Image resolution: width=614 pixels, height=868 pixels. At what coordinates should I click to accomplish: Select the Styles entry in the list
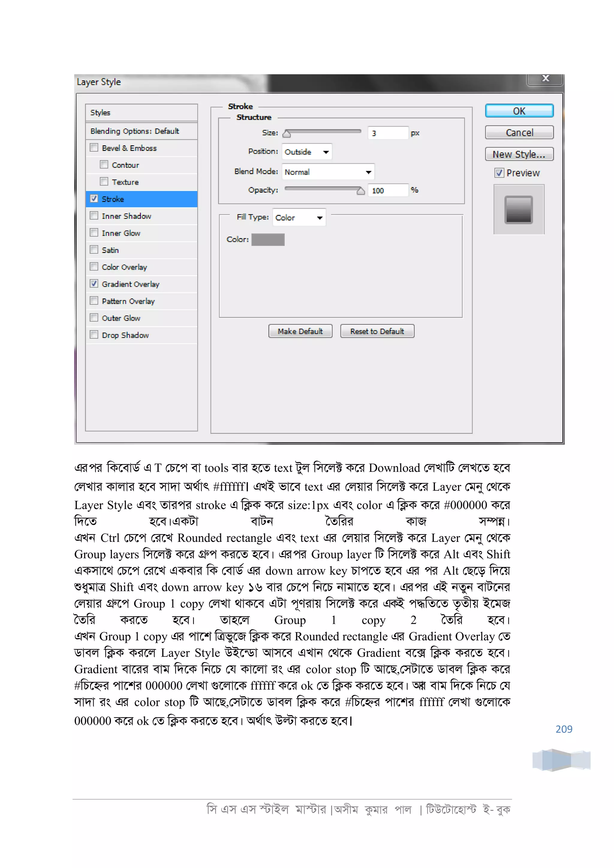click(142, 113)
